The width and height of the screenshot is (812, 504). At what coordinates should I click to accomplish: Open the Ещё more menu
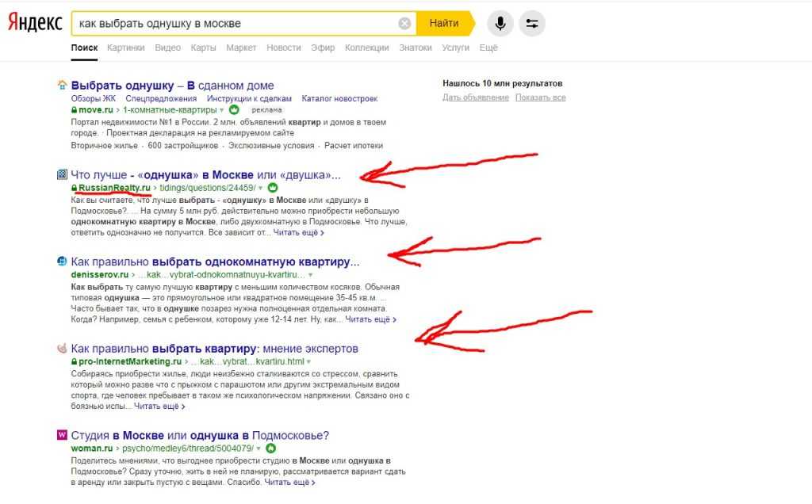click(x=488, y=48)
